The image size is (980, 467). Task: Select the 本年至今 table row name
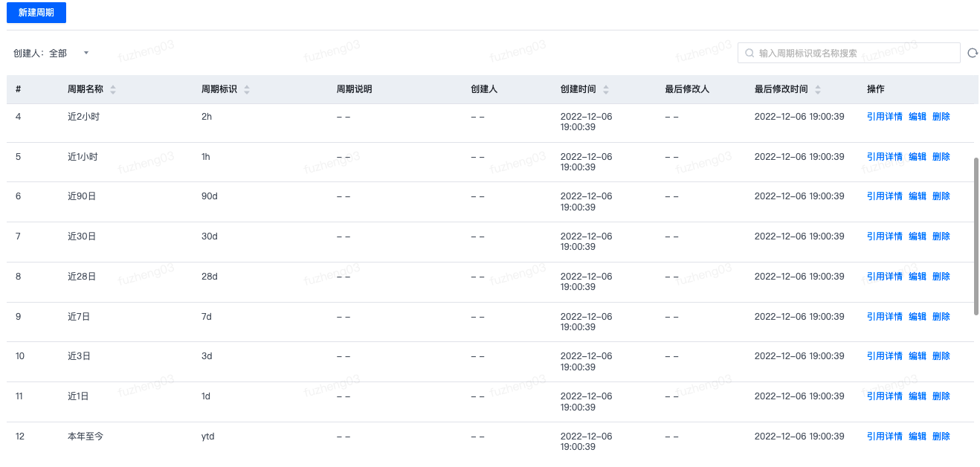[86, 437]
